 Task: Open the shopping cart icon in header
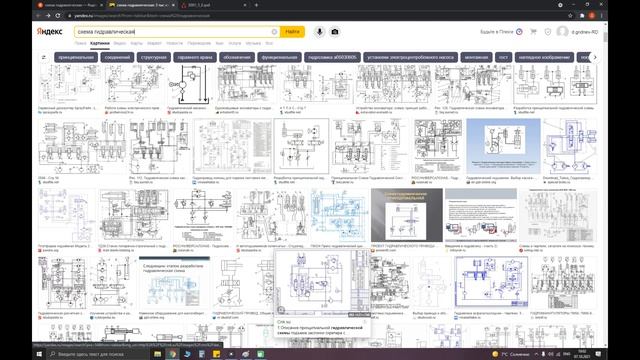pos(533,31)
